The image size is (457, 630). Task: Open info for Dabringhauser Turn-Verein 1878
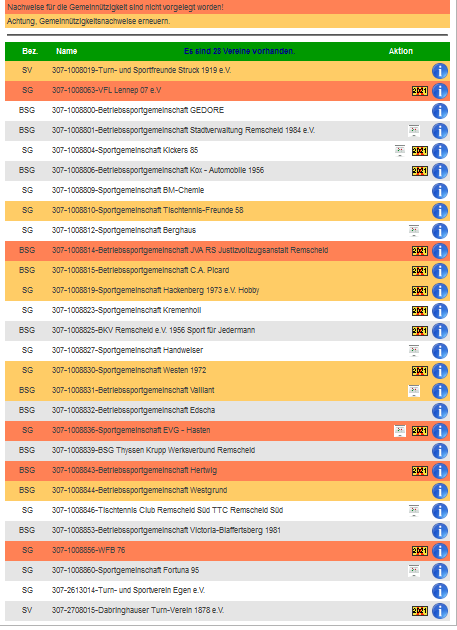(x=440, y=611)
